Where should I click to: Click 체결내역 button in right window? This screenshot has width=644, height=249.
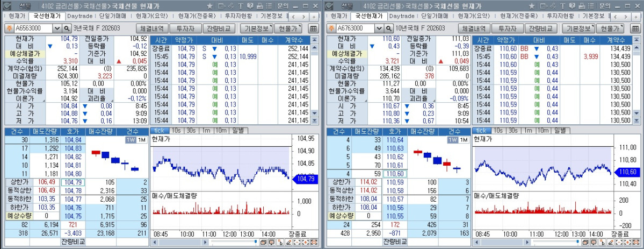(x=474, y=29)
